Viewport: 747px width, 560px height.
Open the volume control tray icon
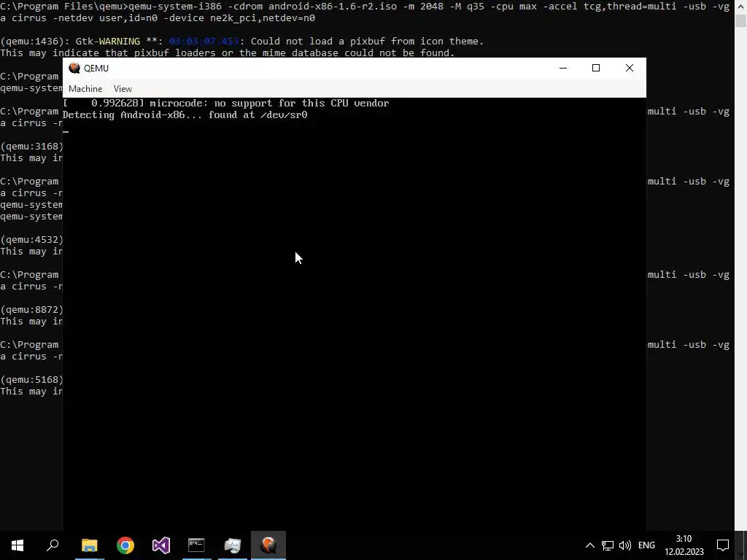[x=624, y=545]
